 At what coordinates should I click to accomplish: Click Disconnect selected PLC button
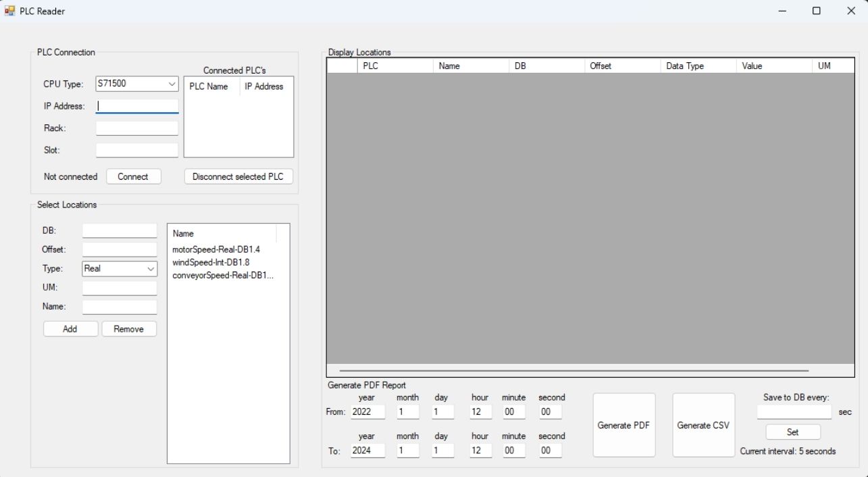click(x=238, y=176)
